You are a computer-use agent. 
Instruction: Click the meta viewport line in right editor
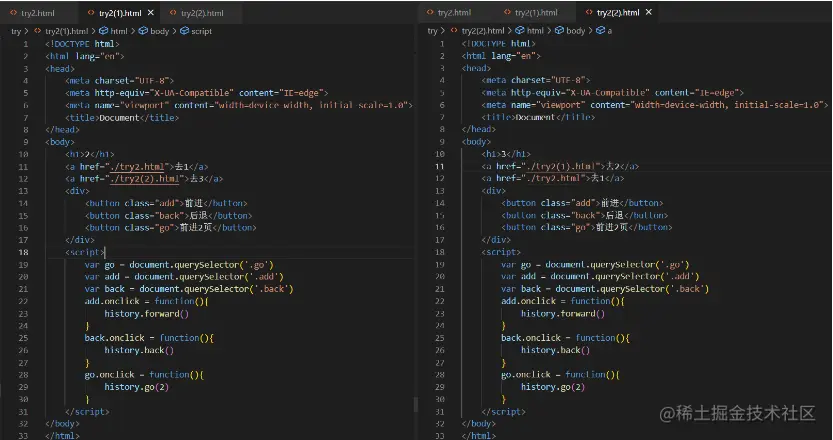(x=654, y=105)
